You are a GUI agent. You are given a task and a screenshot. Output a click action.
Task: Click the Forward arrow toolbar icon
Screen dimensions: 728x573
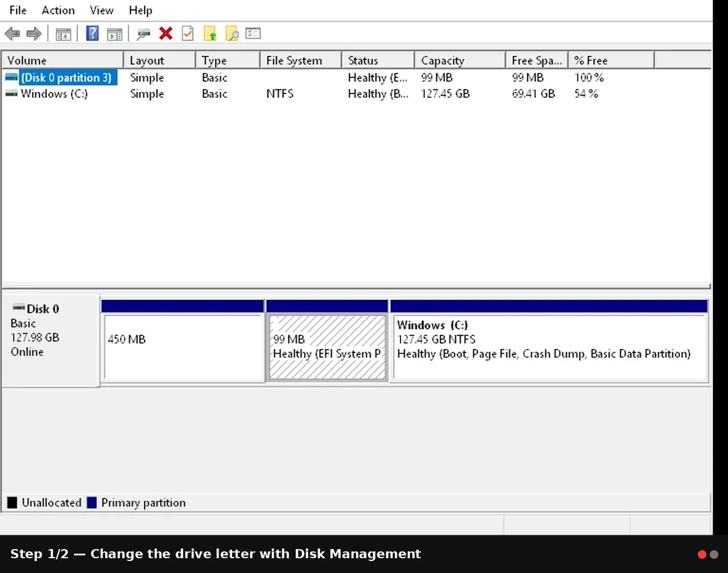click(x=34, y=34)
